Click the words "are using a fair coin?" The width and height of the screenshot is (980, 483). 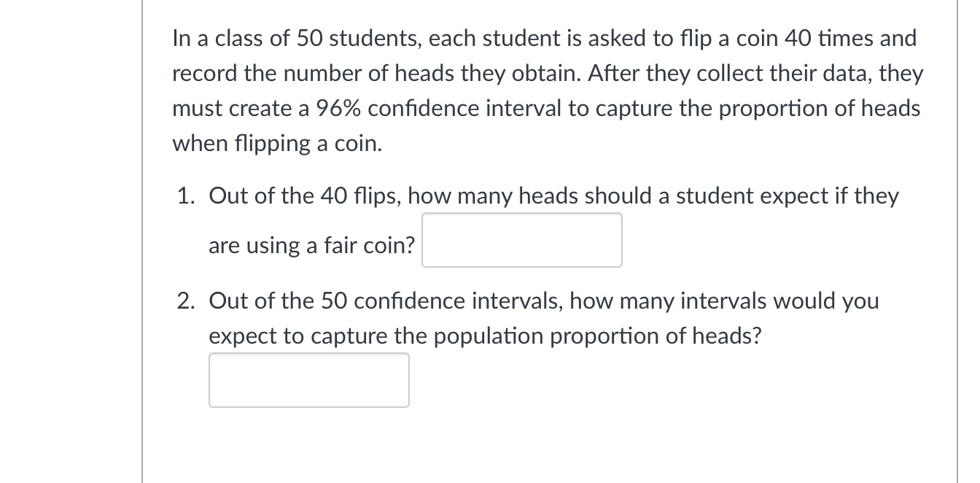(312, 246)
